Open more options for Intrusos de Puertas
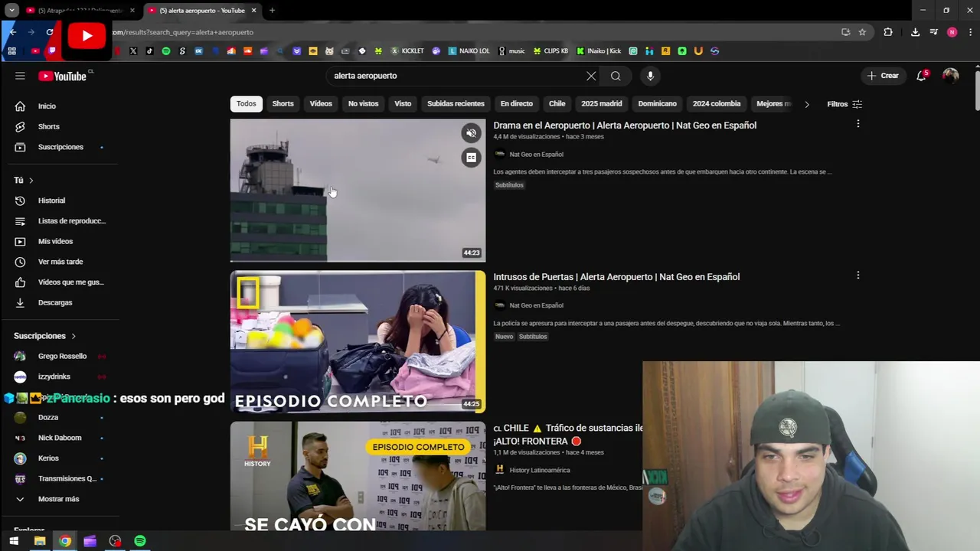 pyautogui.click(x=857, y=275)
